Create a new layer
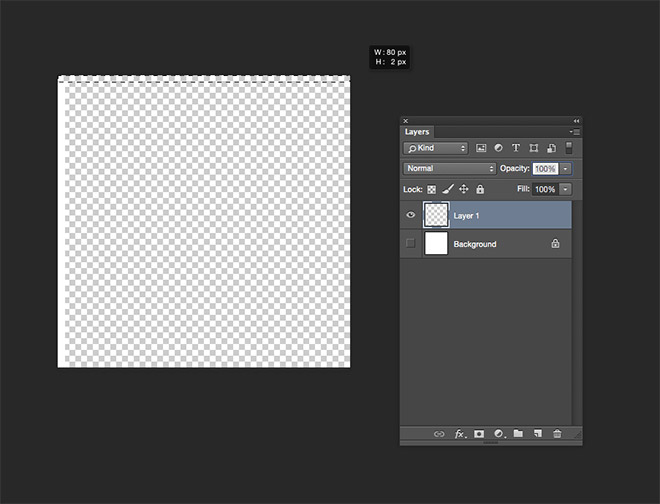Screen dimensions: 660x504 click(x=537, y=434)
